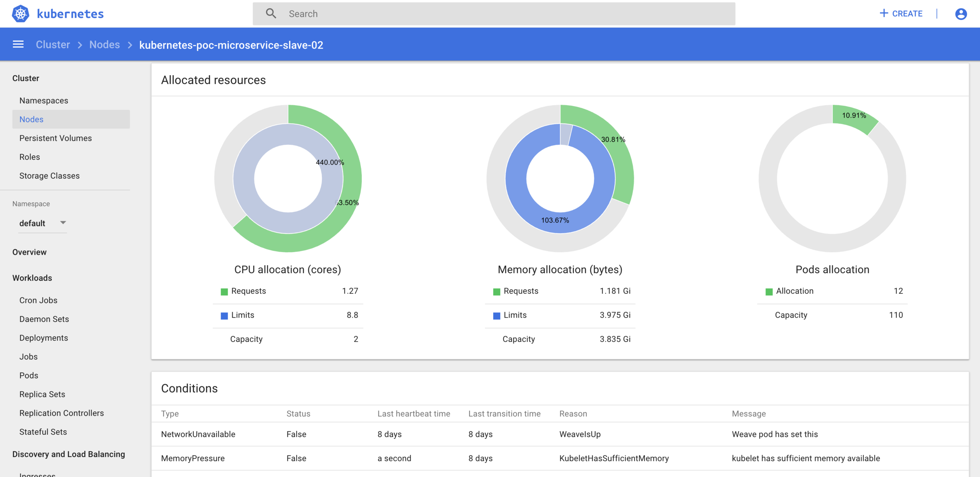Open the Overview sidebar section
980x477 pixels.
29,252
